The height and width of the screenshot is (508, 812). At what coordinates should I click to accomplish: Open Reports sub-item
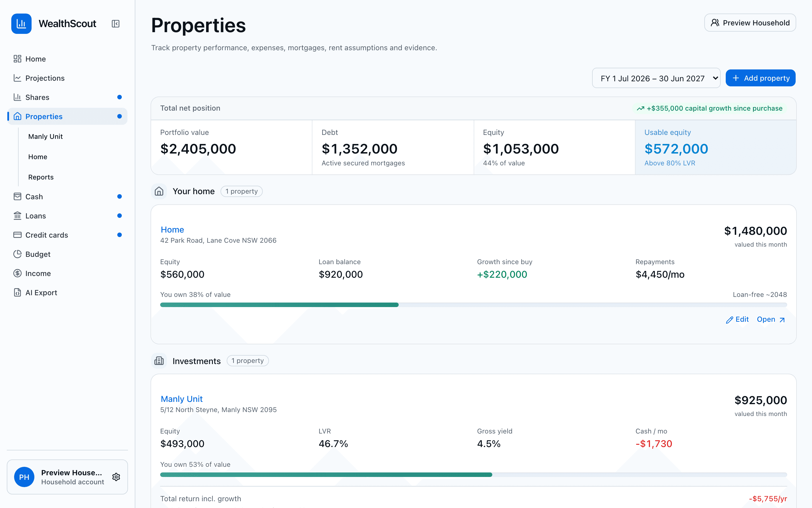41,177
